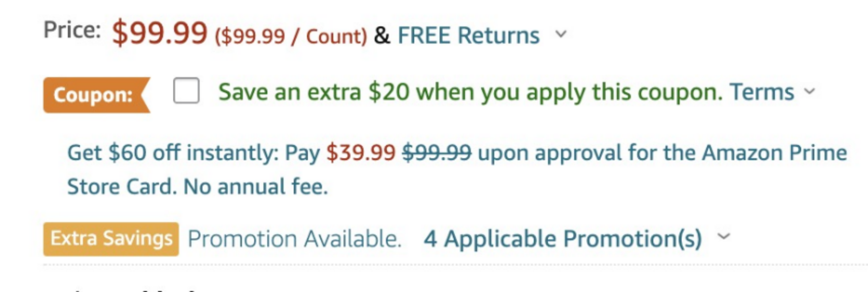Screen dimensions: 868x292
Task: Expand the chevron after Applicable Promotion(s)
Action: [x=724, y=236]
